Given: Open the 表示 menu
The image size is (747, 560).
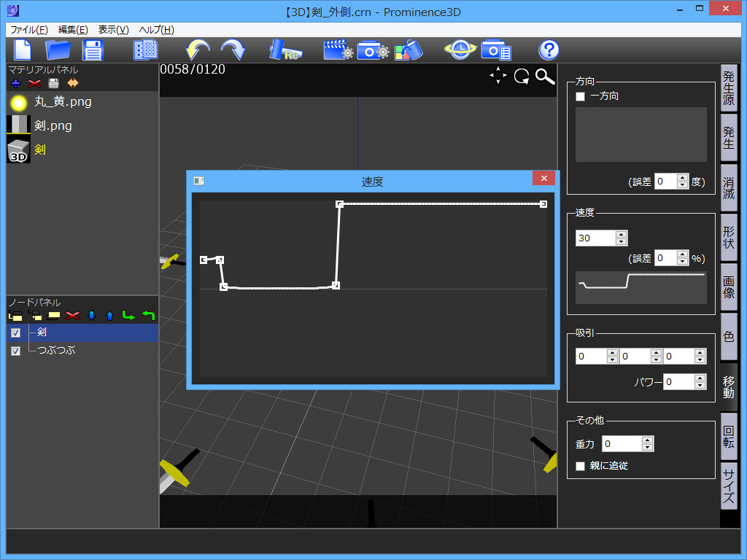Looking at the screenshot, I should 113,29.
